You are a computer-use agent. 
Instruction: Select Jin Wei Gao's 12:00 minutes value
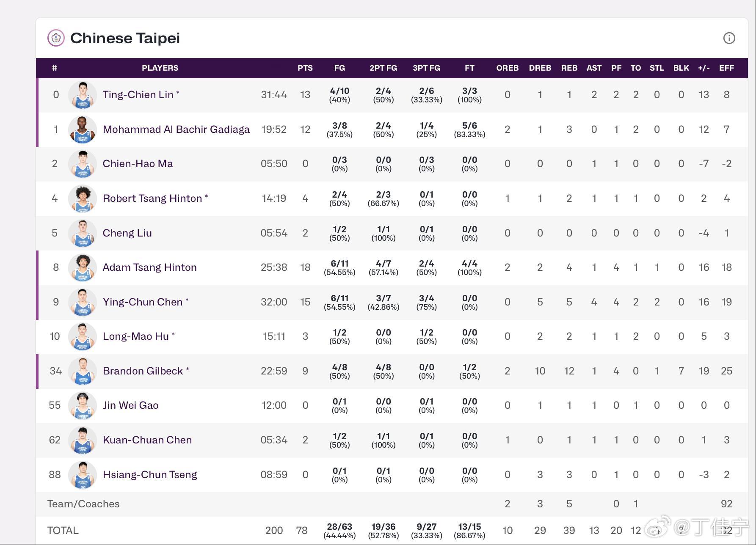274,405
